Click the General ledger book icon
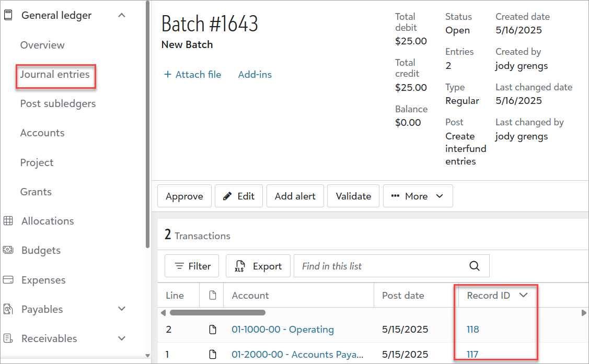Screen dimensions: 589x364 click(x=8, y=15)
